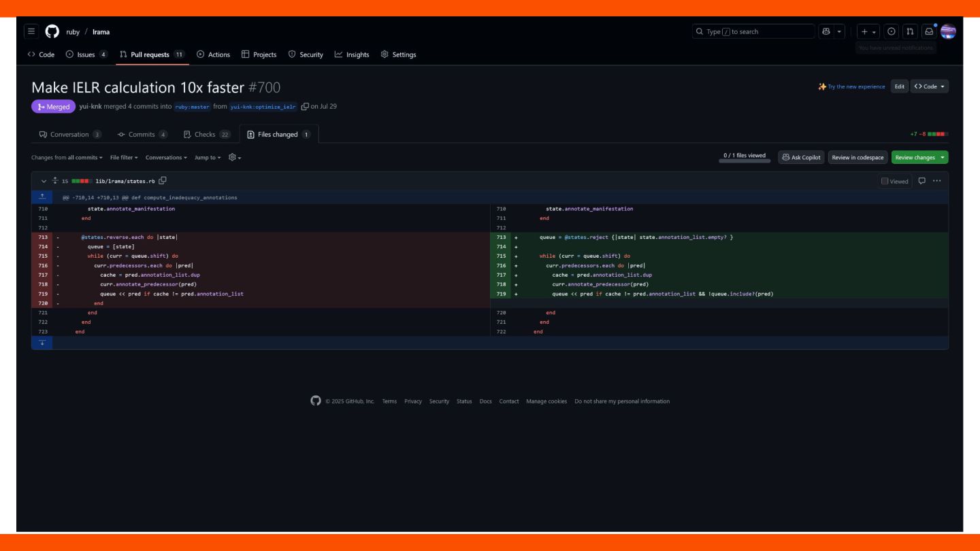Open the Conversation tab
The height and width of the screenshot is (551, 980).
click(70, 134)
